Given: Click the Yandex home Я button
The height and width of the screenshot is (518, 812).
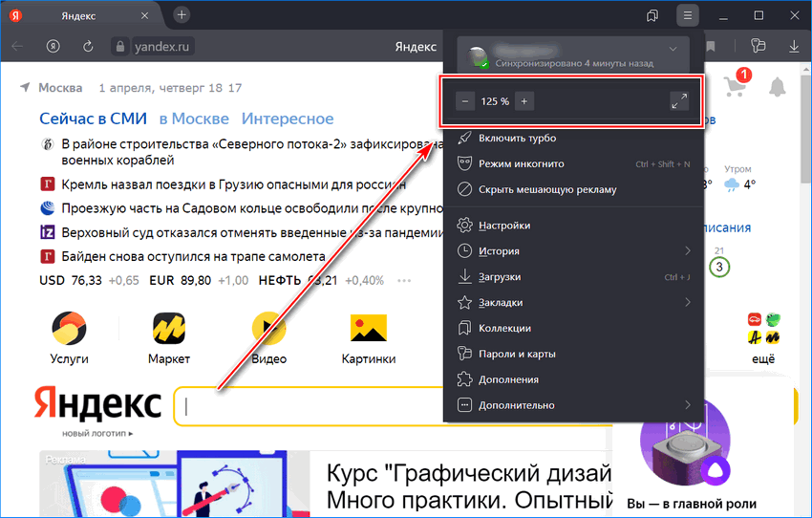Looking at the screenshot, I should 53,47.
